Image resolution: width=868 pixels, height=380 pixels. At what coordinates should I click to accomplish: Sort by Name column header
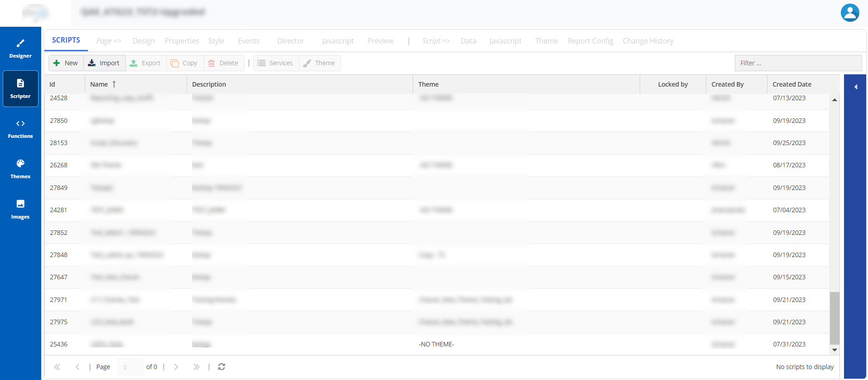pos(136,84)
